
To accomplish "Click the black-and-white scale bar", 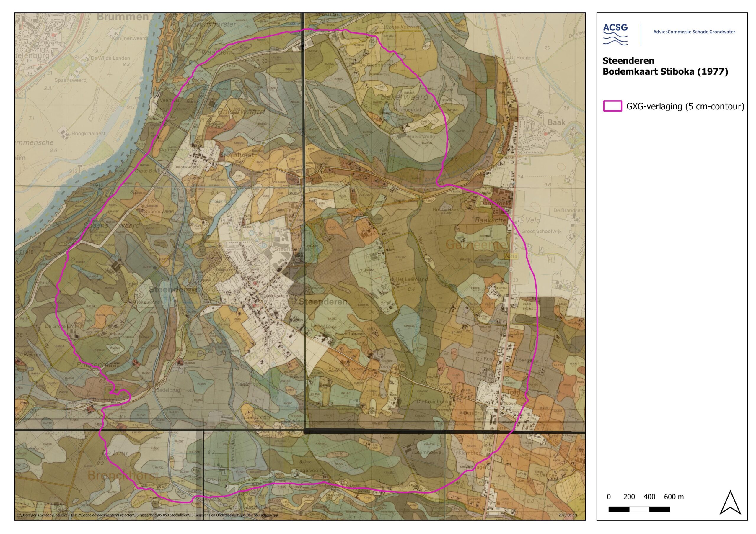I will point(639,509).
